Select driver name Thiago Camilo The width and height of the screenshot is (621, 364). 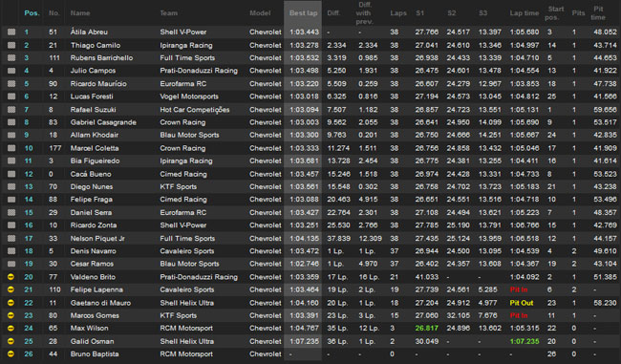96,45
